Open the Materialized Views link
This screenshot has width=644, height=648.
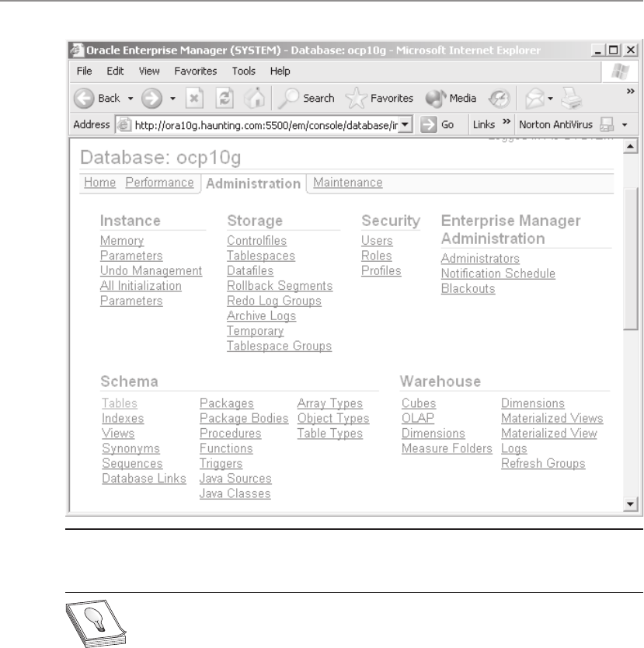(x=552, y=418)
